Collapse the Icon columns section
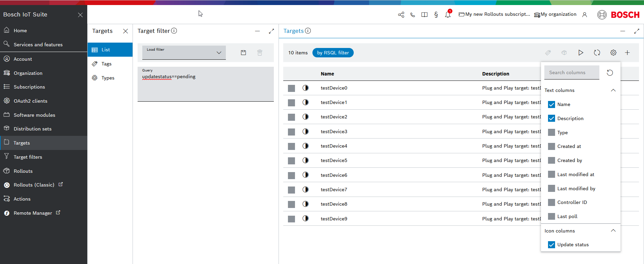The width and height of the screenshot is (644, 264). click(613, 231)
